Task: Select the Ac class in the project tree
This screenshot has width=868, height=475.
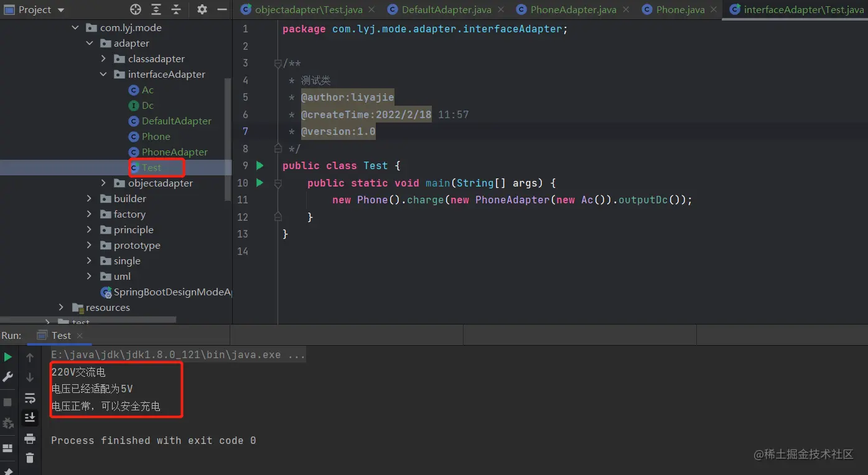Action: coord(141,90)
